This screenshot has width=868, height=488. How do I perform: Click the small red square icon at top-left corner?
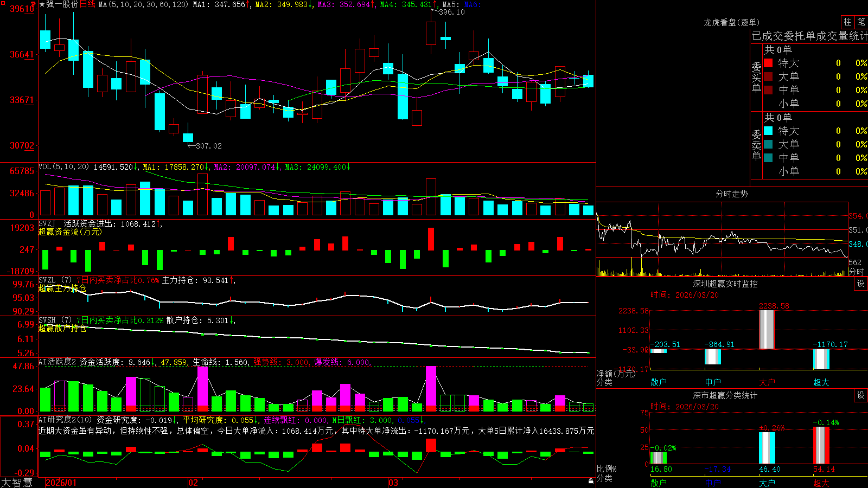[3, 3]
